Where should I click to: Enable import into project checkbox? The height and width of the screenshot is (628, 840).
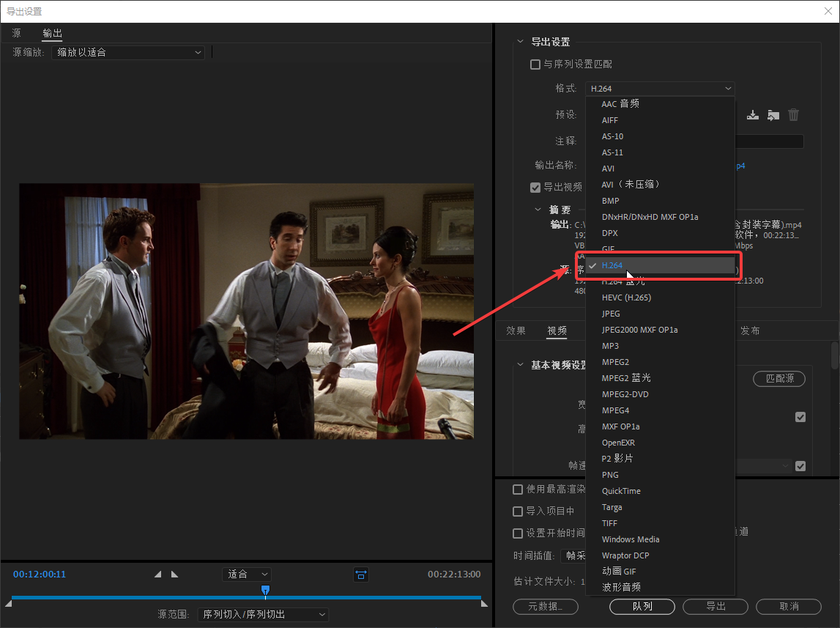pyautogui.click(x=518, y=511)
